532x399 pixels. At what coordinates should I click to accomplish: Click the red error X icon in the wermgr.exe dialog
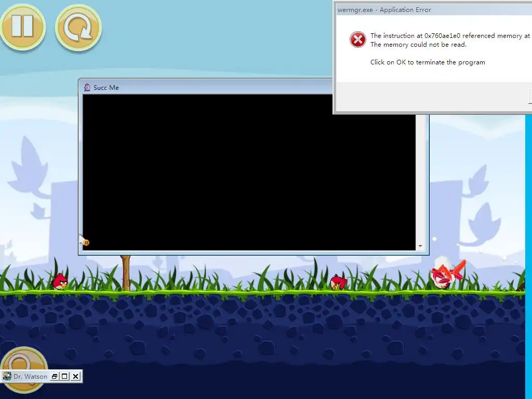coord(357,39)
